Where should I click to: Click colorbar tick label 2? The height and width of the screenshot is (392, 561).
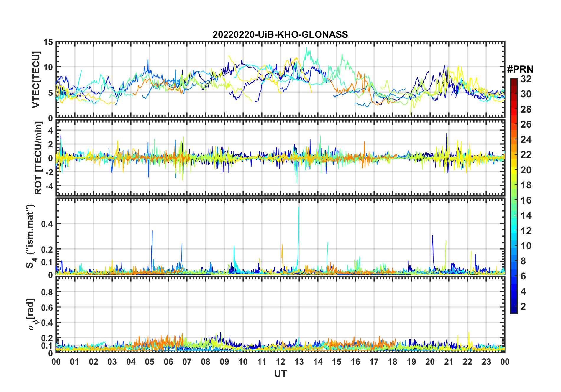tap(523, 306)
